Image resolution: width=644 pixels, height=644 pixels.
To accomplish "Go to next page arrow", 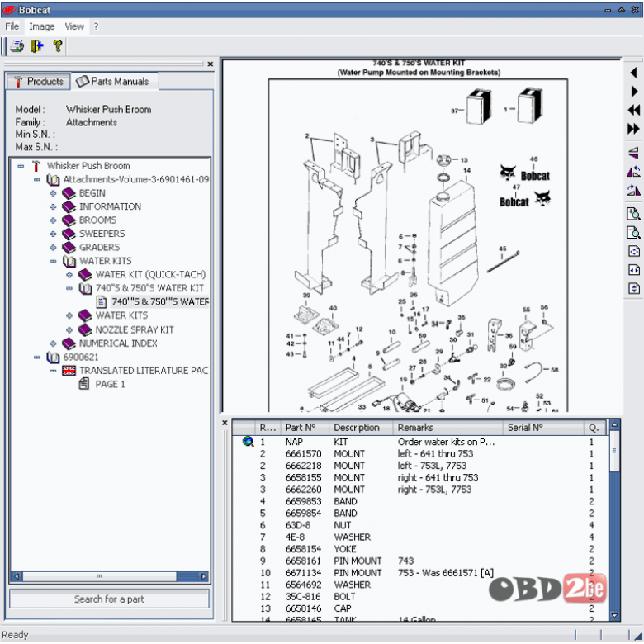I will 634,91.
